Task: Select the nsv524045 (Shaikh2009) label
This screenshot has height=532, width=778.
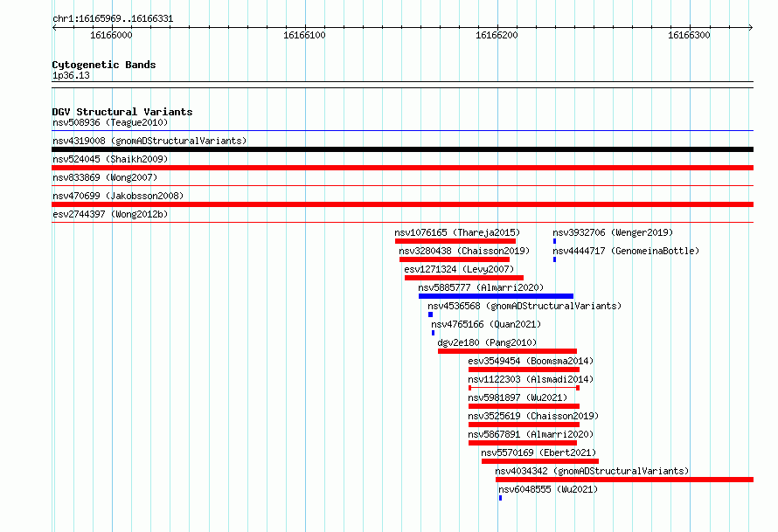Action: coord(110,159)
